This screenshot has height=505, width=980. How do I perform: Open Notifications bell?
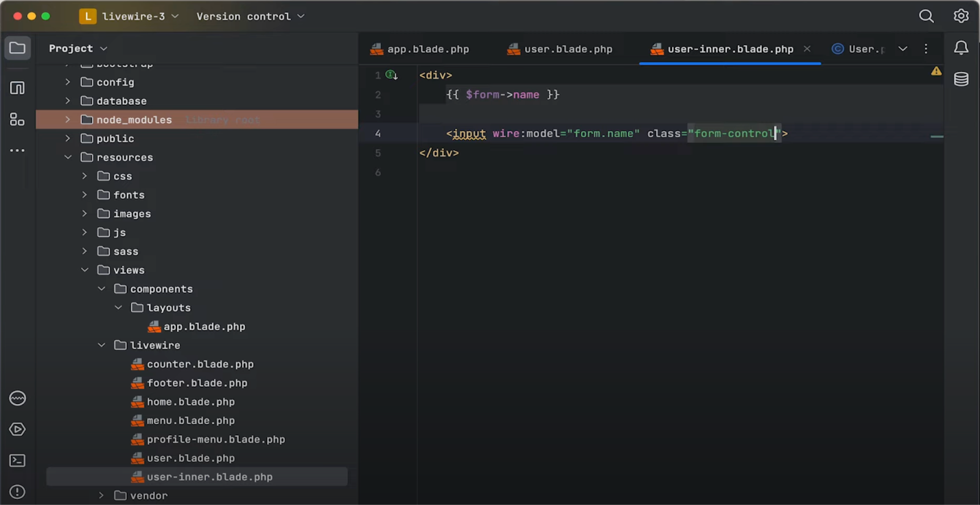pyautogui.click(x=961, y=48)
